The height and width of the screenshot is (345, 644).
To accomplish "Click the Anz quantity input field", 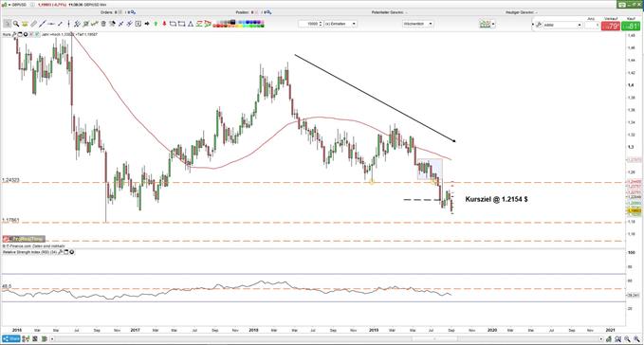I will [592, 25].
